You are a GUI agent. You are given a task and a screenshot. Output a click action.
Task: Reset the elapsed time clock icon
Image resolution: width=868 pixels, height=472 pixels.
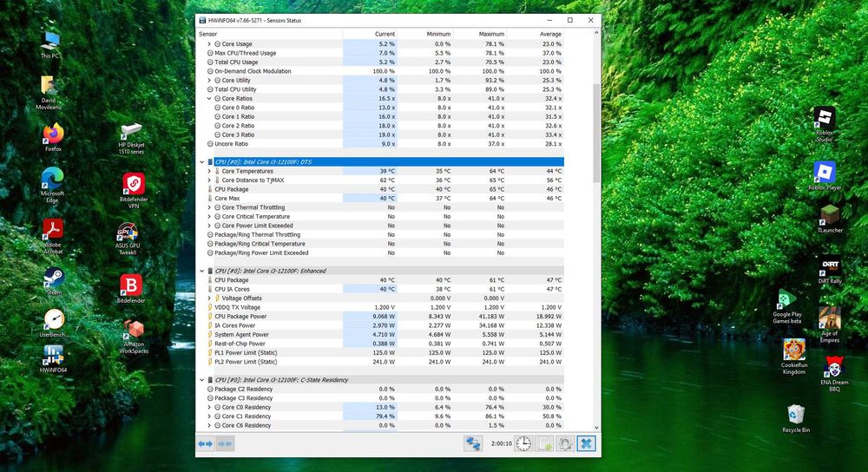[523, 443]
